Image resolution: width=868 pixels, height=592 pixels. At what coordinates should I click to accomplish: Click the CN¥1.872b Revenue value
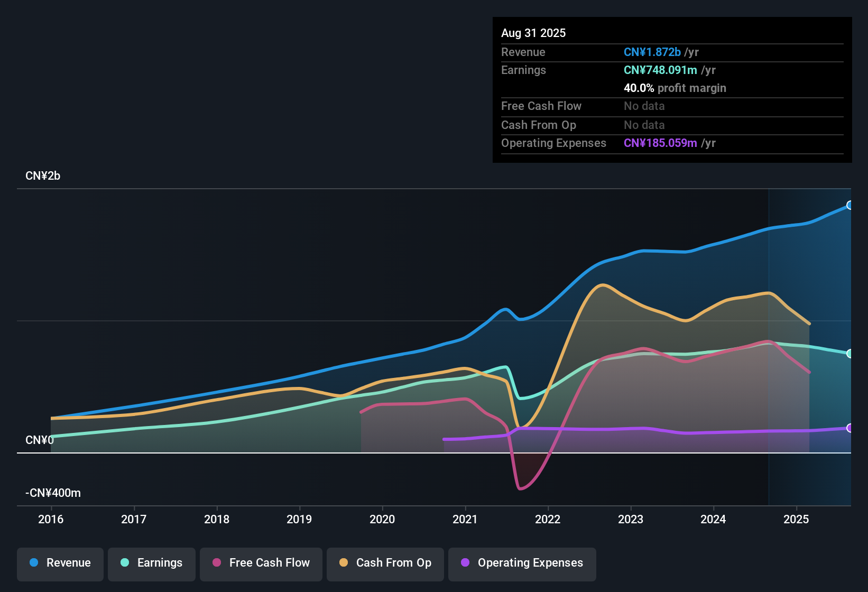click(x=652, y=52)
